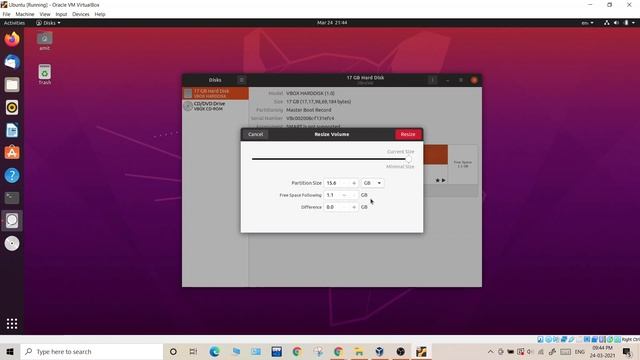Open VirtualBox Help menu
Screen dimensions: 640x360
(100, 14)
